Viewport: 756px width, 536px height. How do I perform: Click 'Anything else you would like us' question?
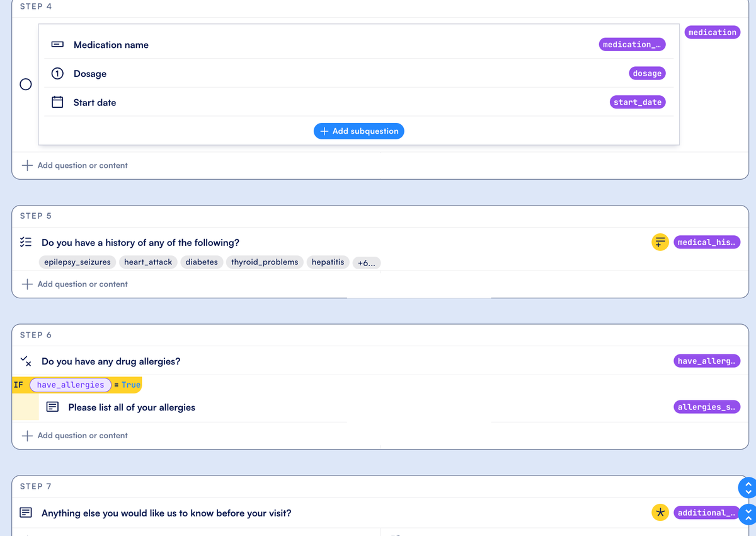pos(166,513)
